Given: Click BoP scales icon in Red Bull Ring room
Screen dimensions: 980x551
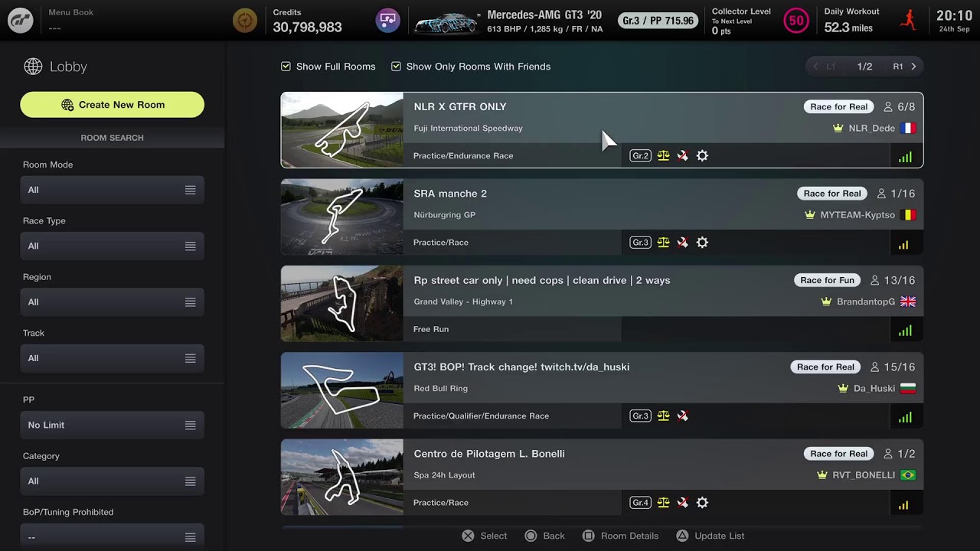Looking at the screenshot, I should point(663,416).
